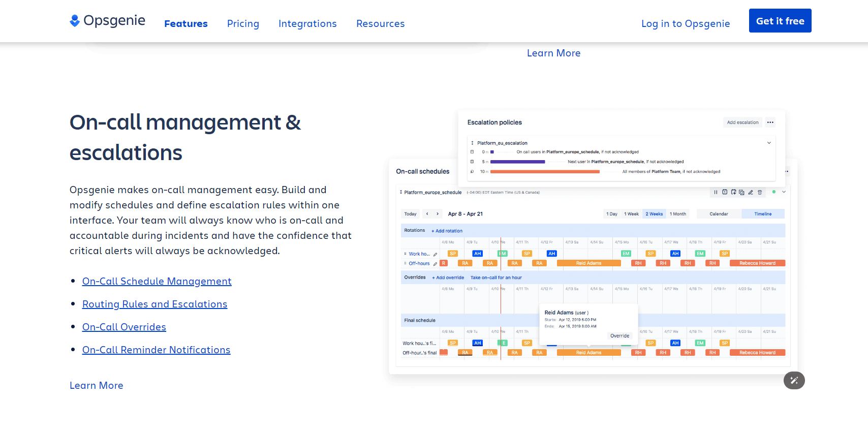Click Override button in Reid Adams popup
This screenshot has width=868, height=432.
point(619,336)
